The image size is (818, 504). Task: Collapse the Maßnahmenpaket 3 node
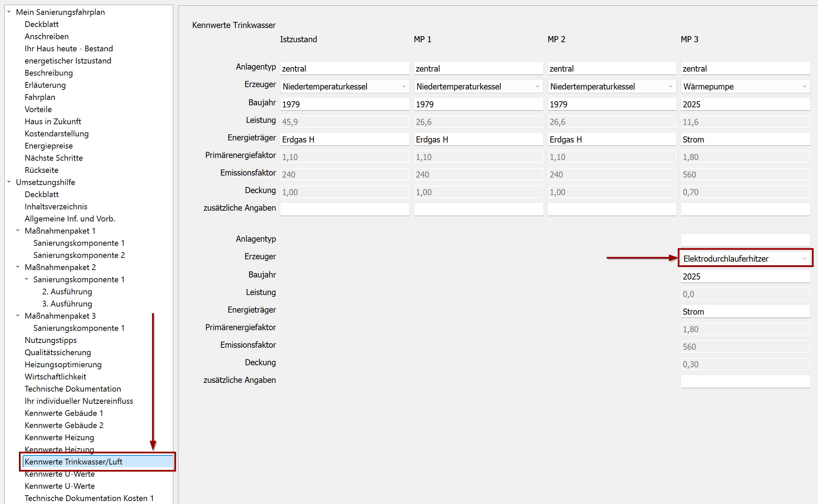[18, 316]
